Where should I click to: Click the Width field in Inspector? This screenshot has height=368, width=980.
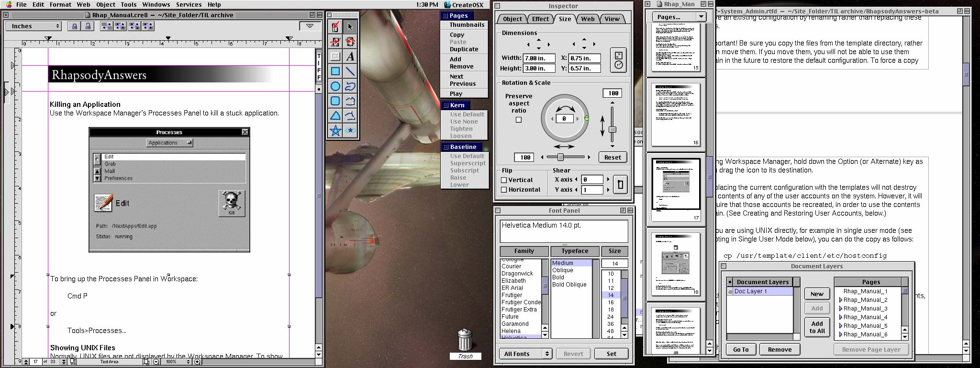(539, 58)
